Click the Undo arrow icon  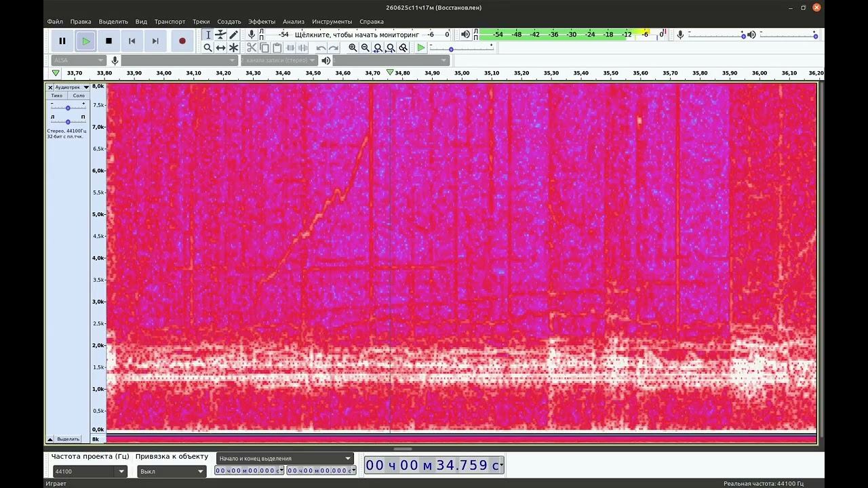pos(321,47)
